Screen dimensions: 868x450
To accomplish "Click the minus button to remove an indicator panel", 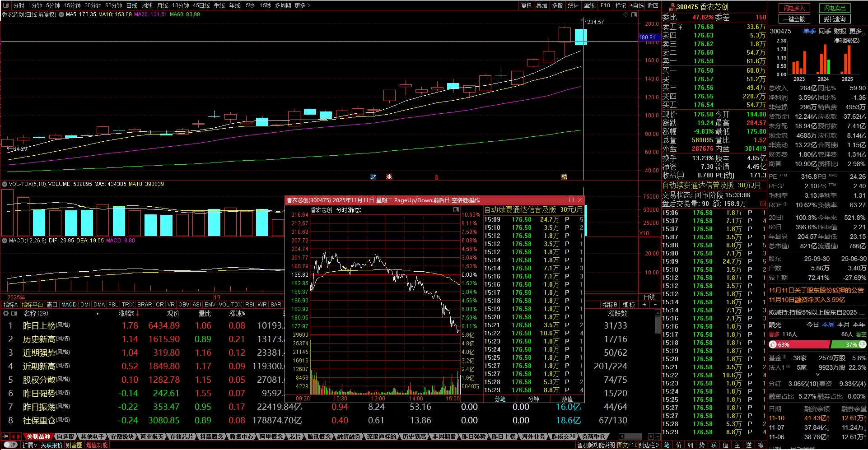I will click(x=655, y=305).
